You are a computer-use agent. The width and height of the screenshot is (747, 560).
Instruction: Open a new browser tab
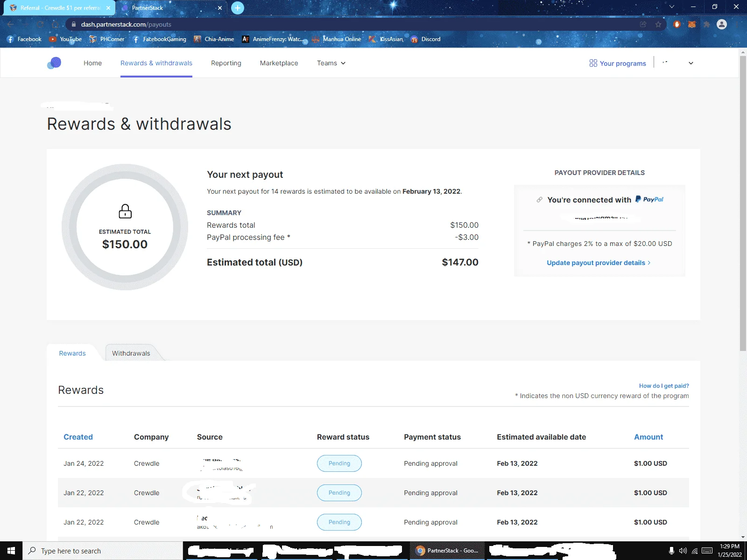[x=238, y=8]
